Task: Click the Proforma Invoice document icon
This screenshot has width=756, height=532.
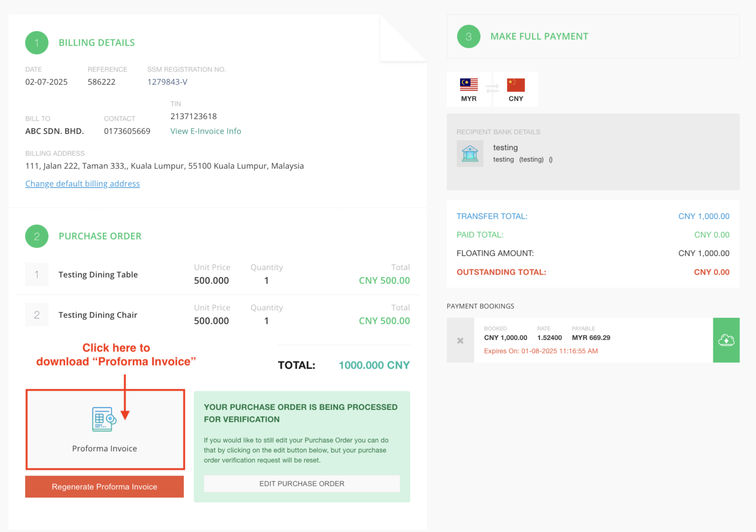Action: coord(104,419)
